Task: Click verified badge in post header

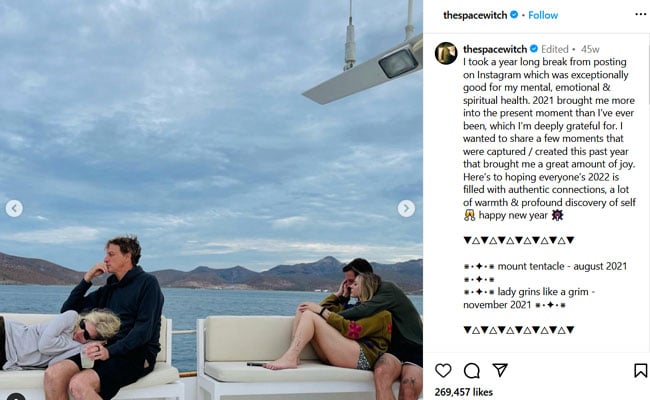Action: [514, 15]
